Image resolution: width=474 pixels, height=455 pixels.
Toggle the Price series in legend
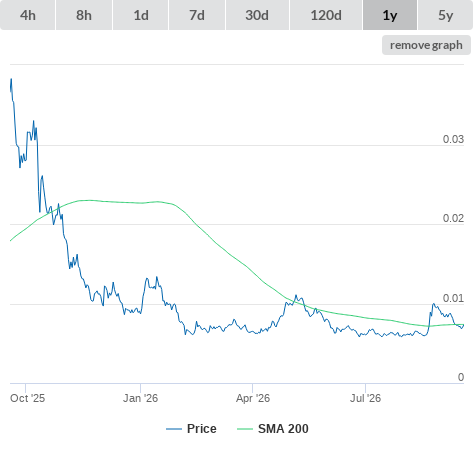coord(202,429)
